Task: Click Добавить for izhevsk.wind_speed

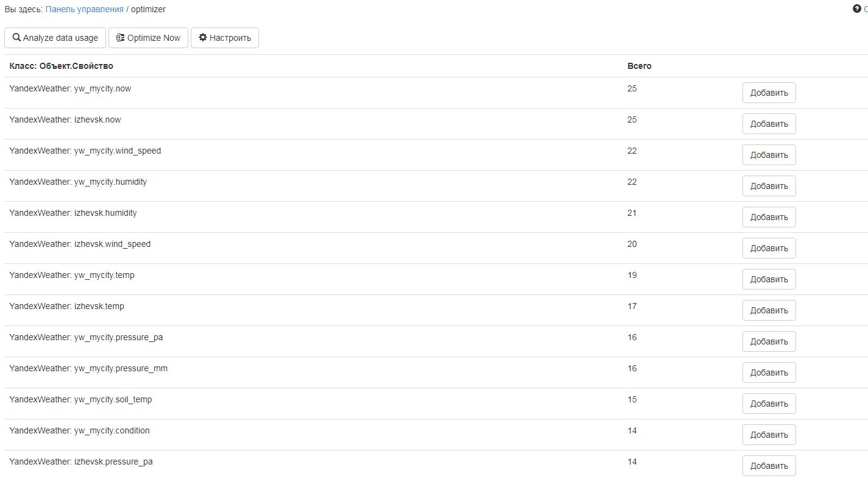Action: [x=769, y=248]
